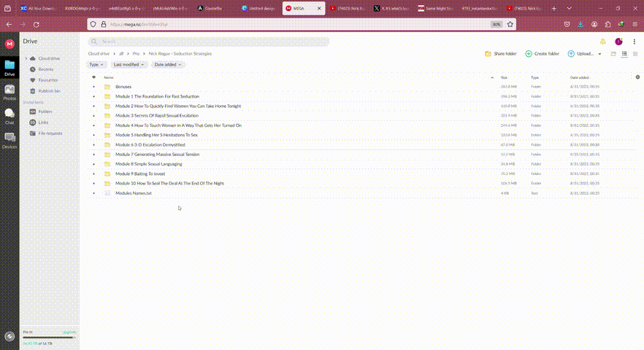644x350 pixels.
Task: Switch to media discovery view icon
Action: [x=613, y=54]
